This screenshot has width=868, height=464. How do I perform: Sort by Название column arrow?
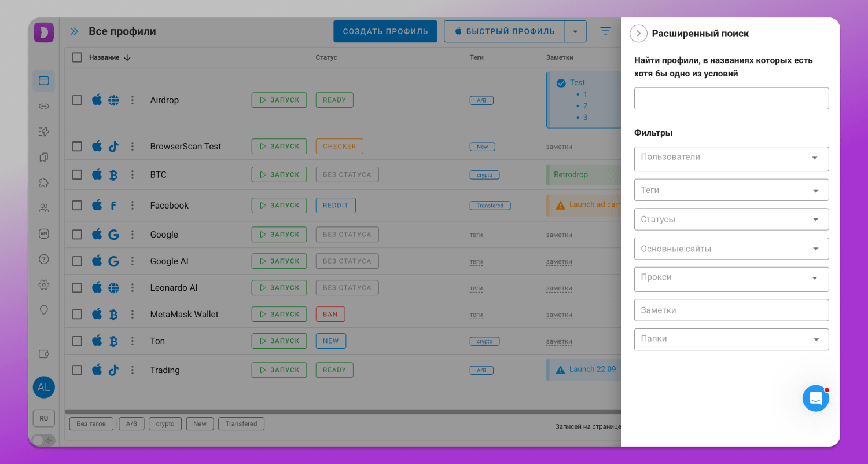pyautogui.click(x=127, y=57)
